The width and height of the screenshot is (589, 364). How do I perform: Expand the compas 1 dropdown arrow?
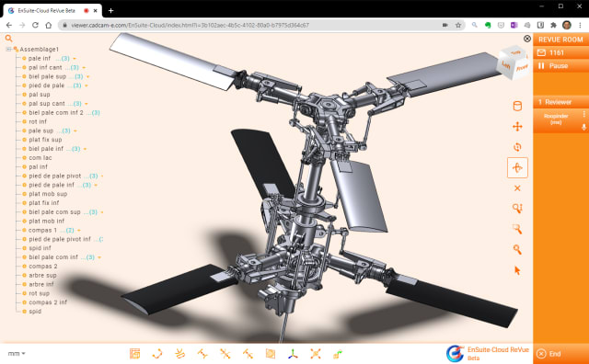point(79,231)
